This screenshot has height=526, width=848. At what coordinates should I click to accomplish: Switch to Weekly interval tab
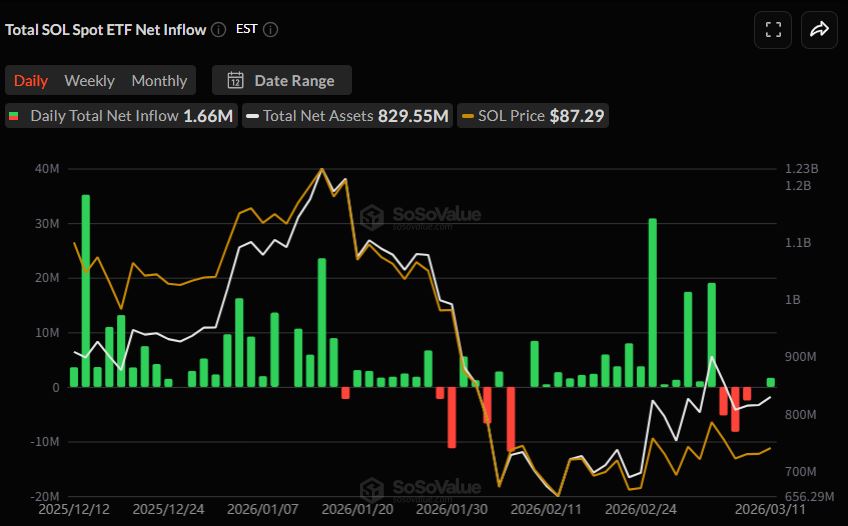pyautogui.click(x=89, y=80)
